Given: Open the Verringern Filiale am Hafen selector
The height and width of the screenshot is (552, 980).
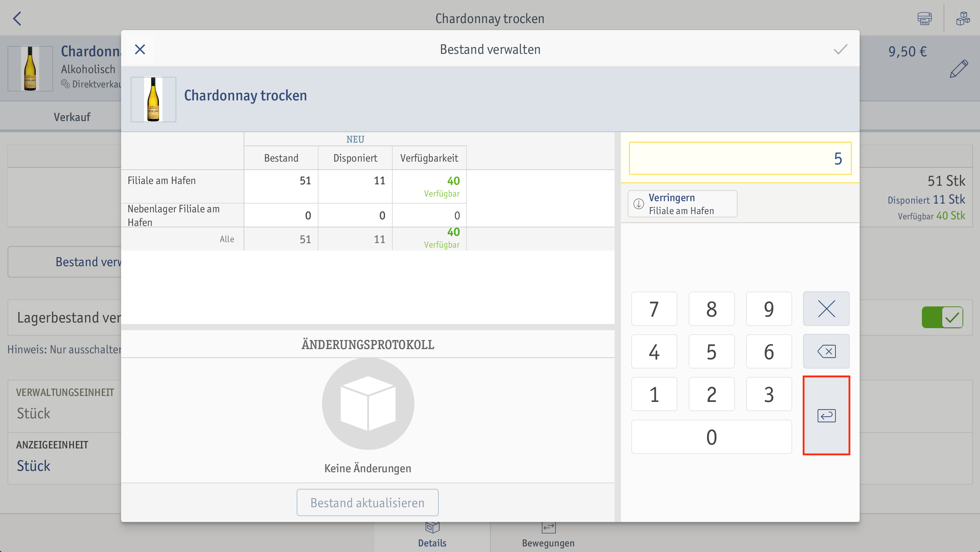Looking at the screenshot, I should tap(682, 204).
